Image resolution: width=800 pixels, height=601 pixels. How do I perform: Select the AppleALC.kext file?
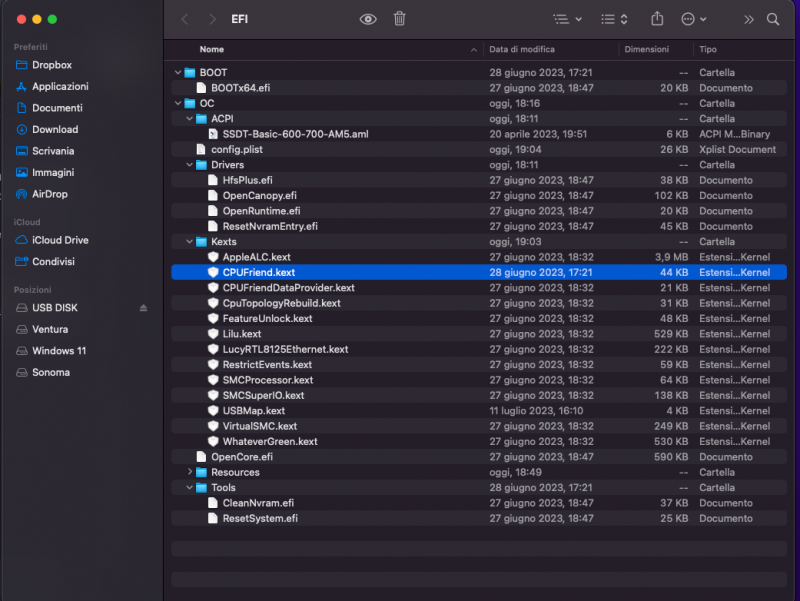point(479,257)
